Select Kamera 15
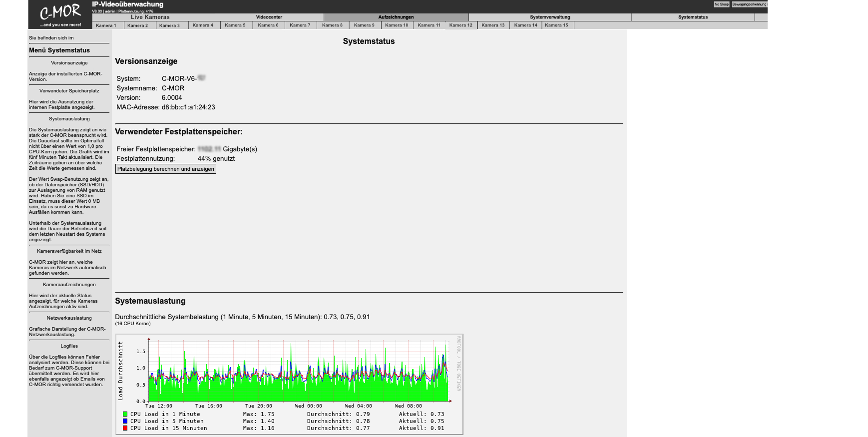The width and height of the screenshot is (868, 437). click(x=556, y=25)
